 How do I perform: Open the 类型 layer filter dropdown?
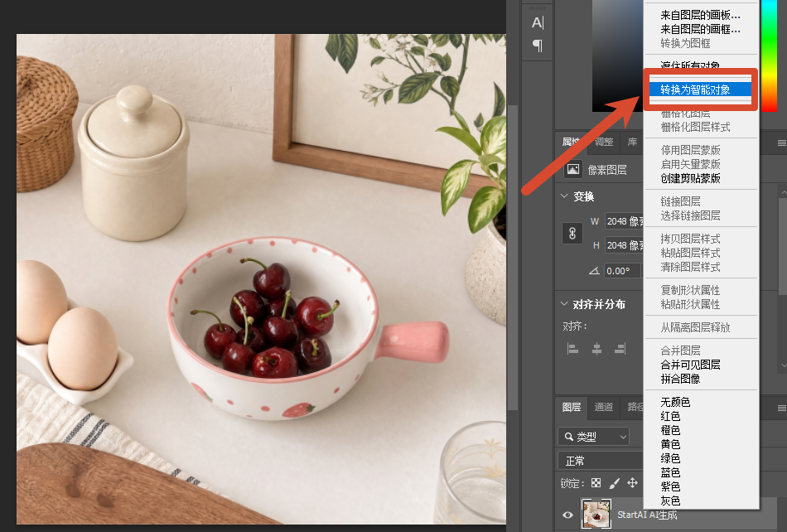coord(594,437)
